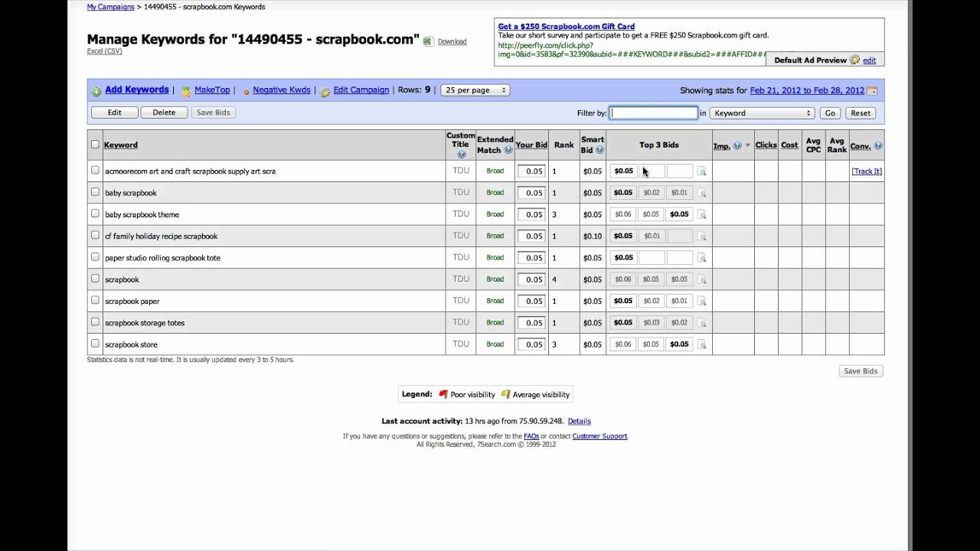This screenshot has height=551, width=980.
Task: Sort by Cost column header
Action: click(x=789, y=145)
